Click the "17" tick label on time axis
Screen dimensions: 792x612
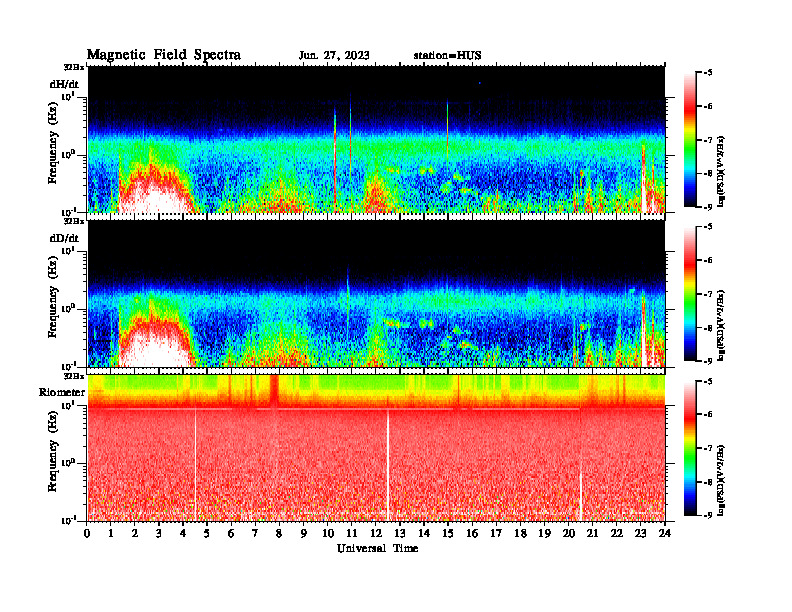click(x=497, y=533)
